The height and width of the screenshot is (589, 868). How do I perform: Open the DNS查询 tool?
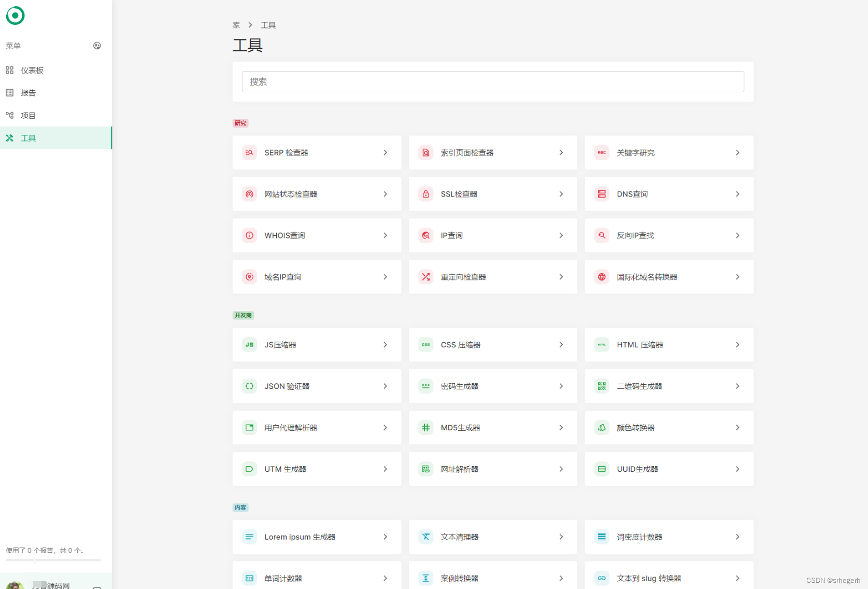pos(669,194)
